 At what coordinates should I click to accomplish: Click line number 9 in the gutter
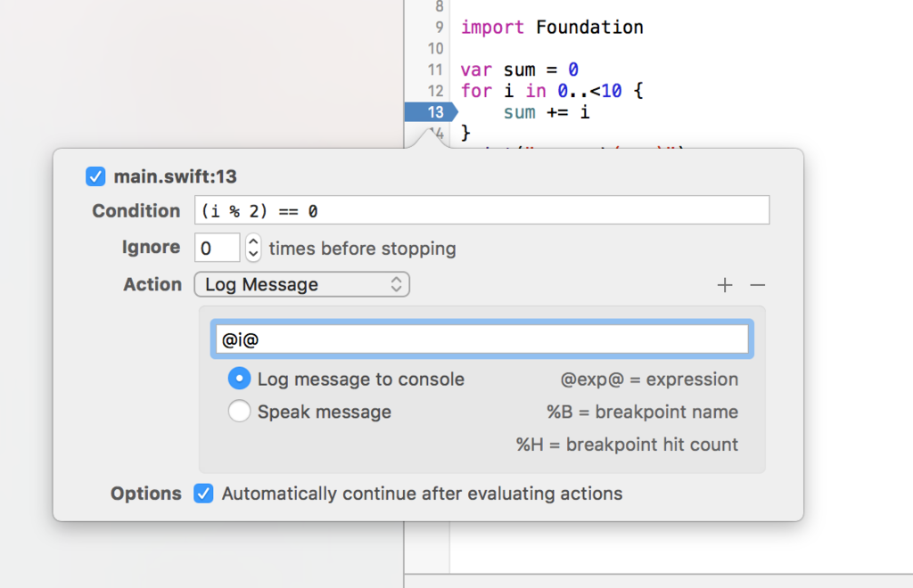(x=439, y=28)
